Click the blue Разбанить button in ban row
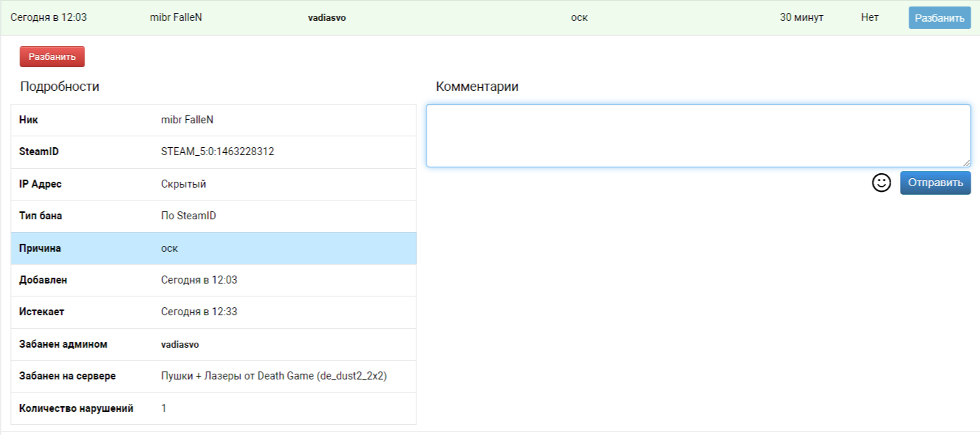 (939, 18)
